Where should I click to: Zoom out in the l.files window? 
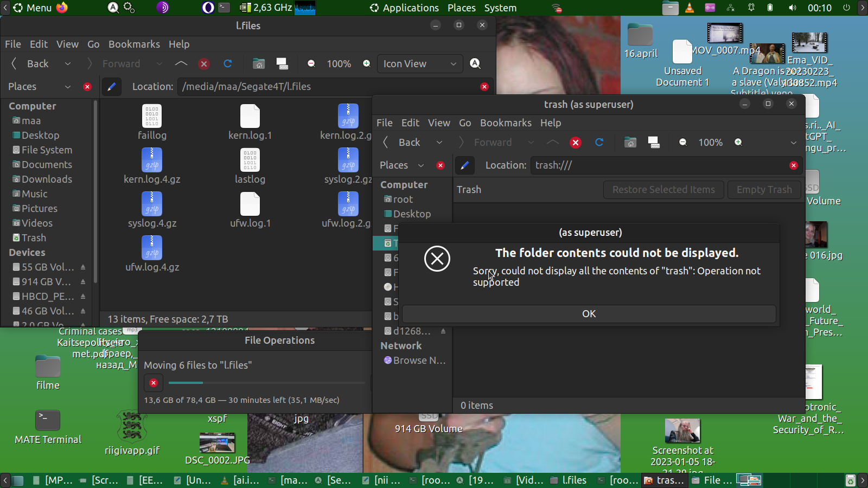[311, 64]
